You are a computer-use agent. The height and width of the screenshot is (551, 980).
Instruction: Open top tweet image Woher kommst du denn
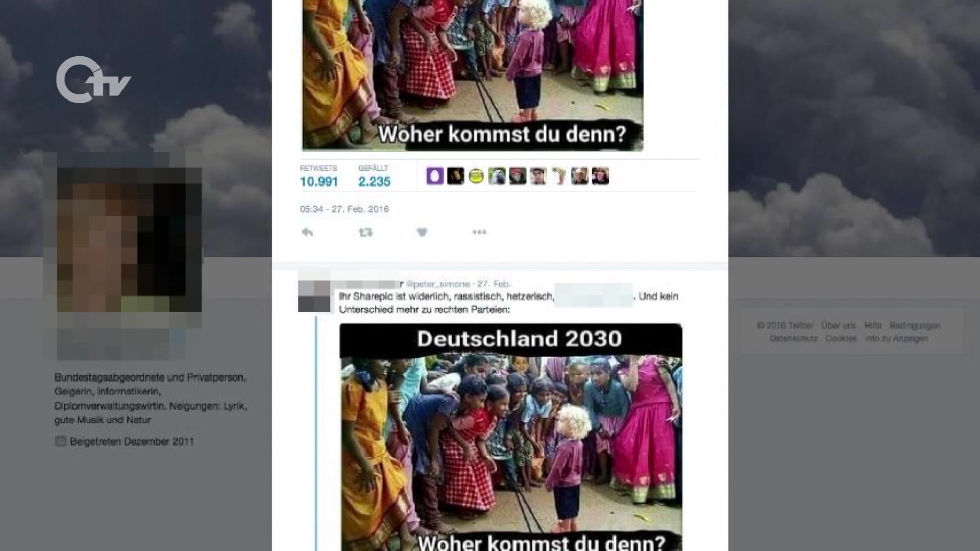point(473,76)
